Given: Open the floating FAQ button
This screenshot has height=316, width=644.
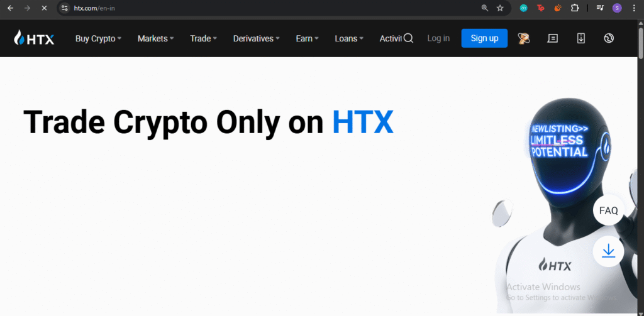Looking at the screenshot, I should click(x=608, y=210).
